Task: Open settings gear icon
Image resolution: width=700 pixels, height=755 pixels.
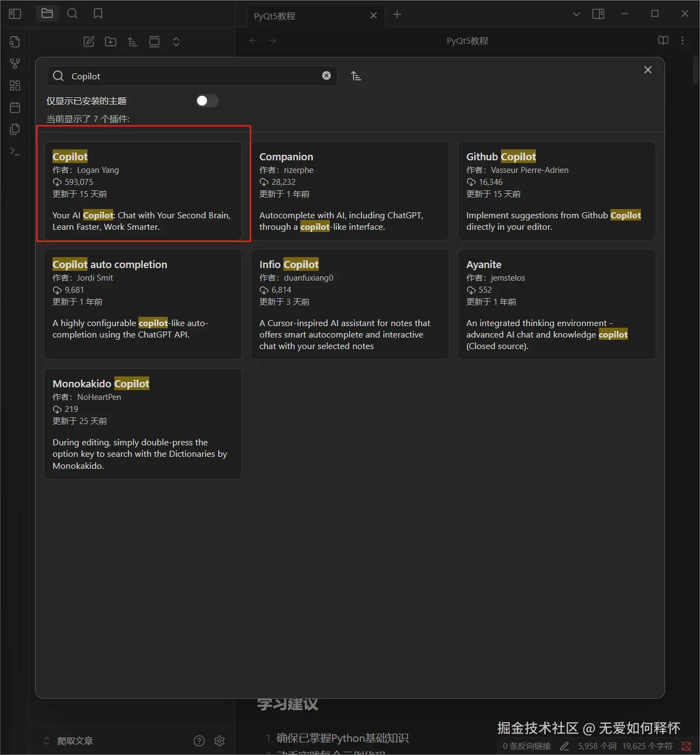Action: (x=220, y=741)
